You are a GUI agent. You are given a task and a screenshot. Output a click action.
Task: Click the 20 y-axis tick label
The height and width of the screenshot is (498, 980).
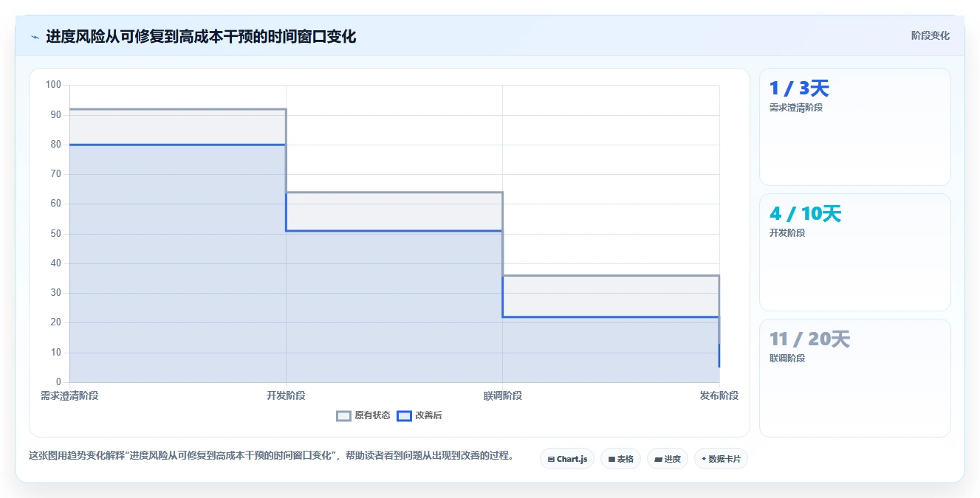coord(56,322)
